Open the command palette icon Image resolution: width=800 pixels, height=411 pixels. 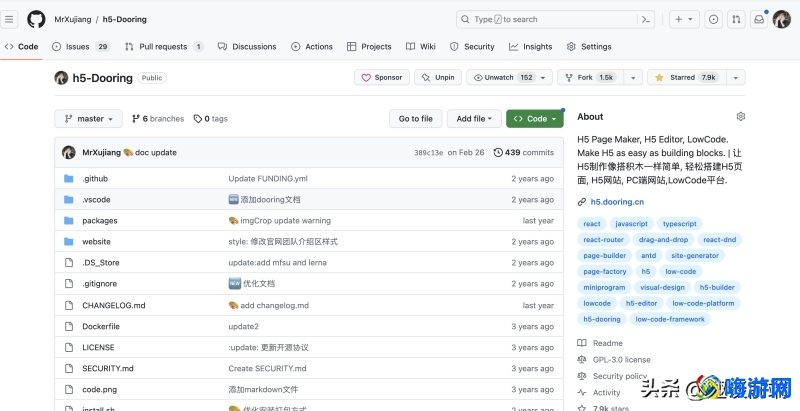[x=646, y=19]
